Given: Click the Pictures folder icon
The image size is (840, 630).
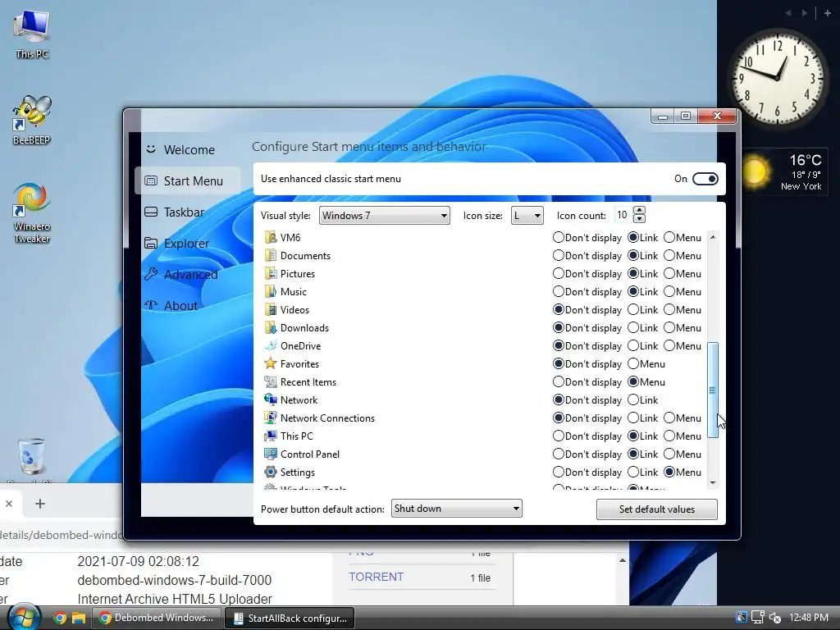Looking at the screenshot, I should click(x=271, y=274).
